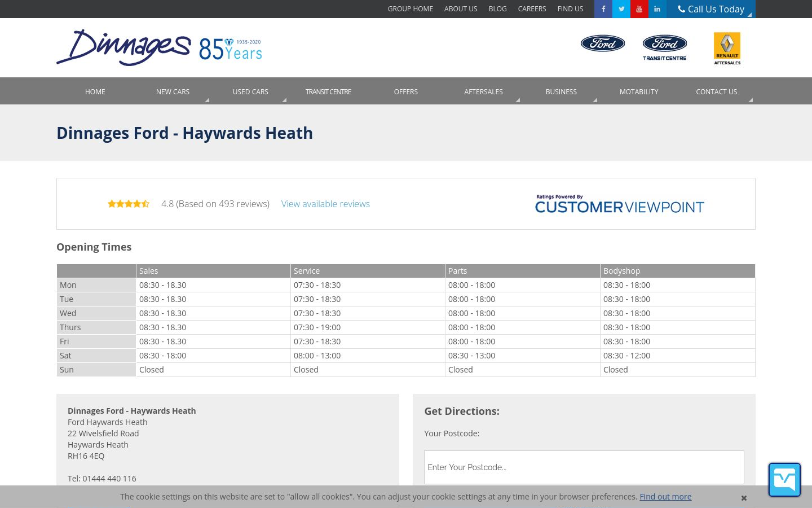Click the RH16 4EQ postcode text
This screenshot has width=812, height=508.
point(86,456)
